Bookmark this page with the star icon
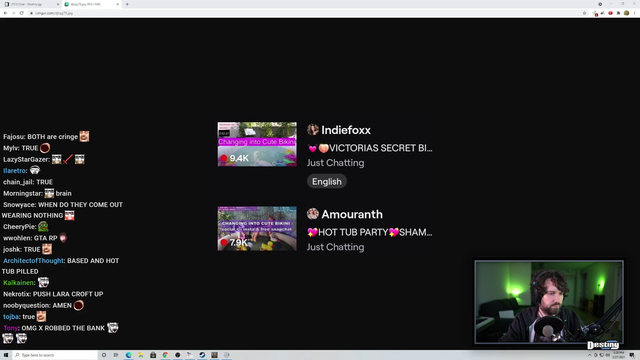 point(584,13)
